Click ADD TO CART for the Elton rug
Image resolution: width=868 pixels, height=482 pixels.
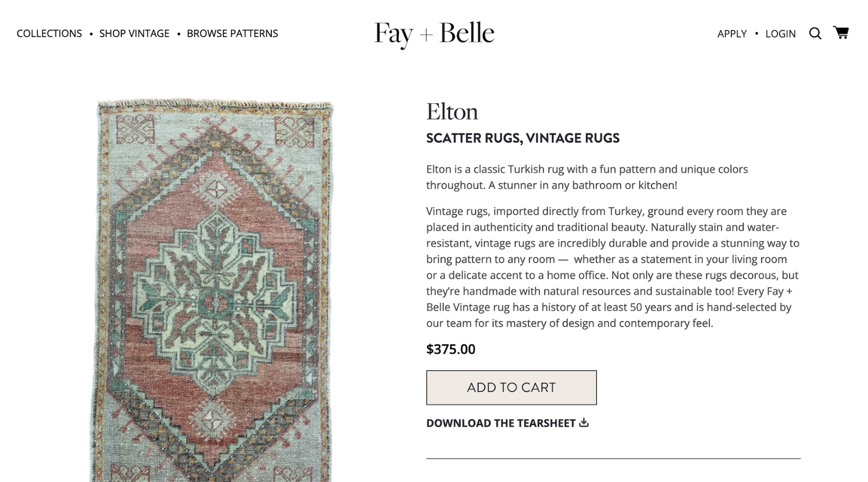(511, 387)
